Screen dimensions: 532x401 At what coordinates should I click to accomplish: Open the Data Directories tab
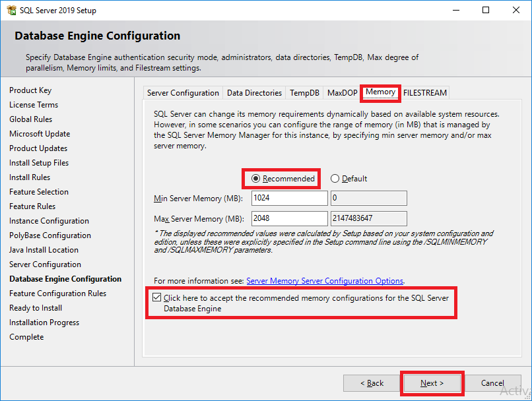coord(254,93)
